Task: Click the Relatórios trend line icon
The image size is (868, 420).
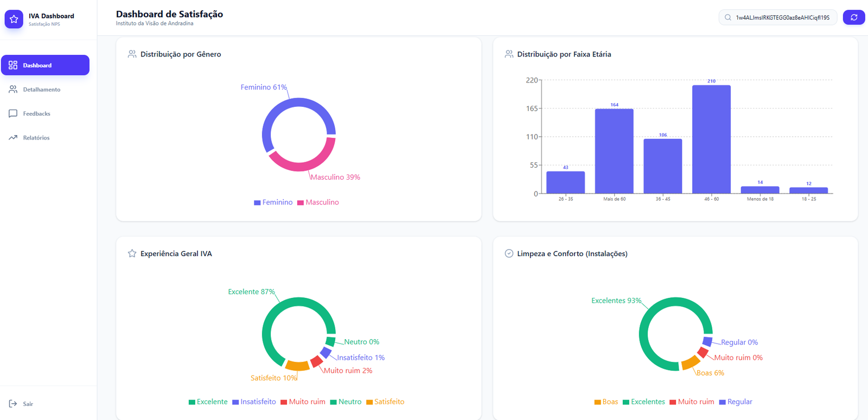Action: tap(13, 137)
